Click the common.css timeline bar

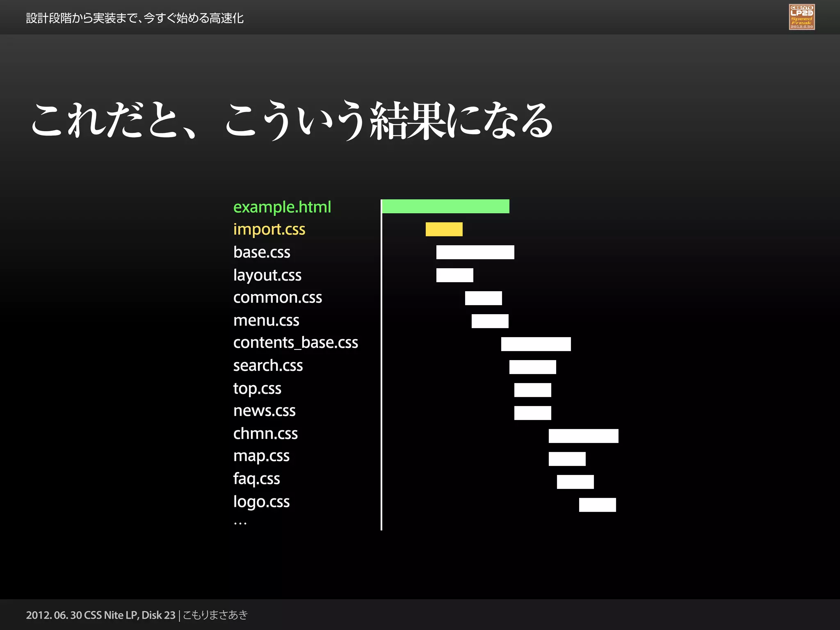point(484,298)
